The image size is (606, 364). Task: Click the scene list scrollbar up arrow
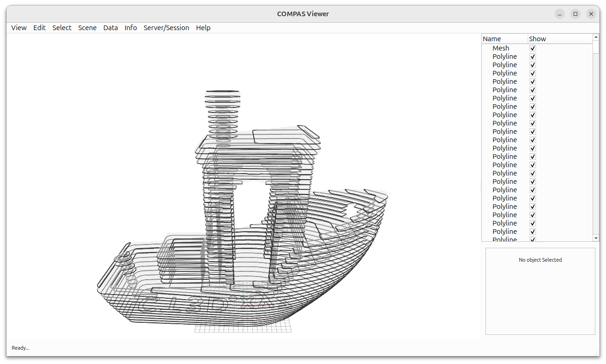[595, 37]
